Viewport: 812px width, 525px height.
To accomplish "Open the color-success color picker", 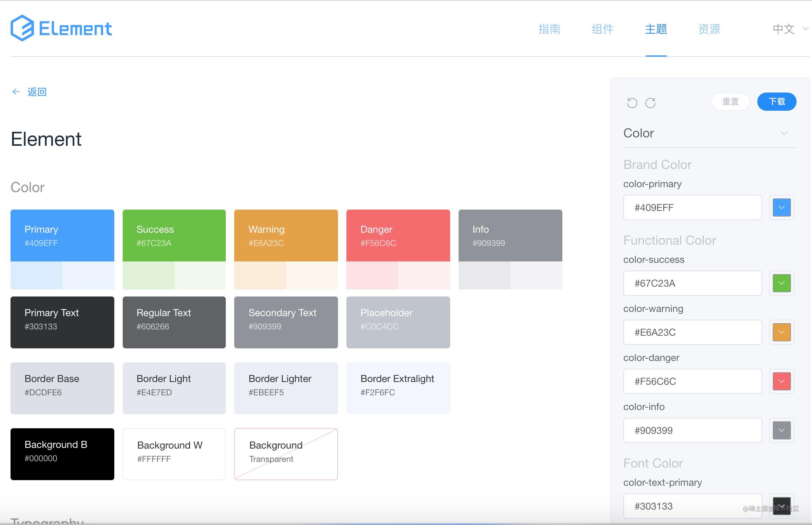I will point(781,283).
